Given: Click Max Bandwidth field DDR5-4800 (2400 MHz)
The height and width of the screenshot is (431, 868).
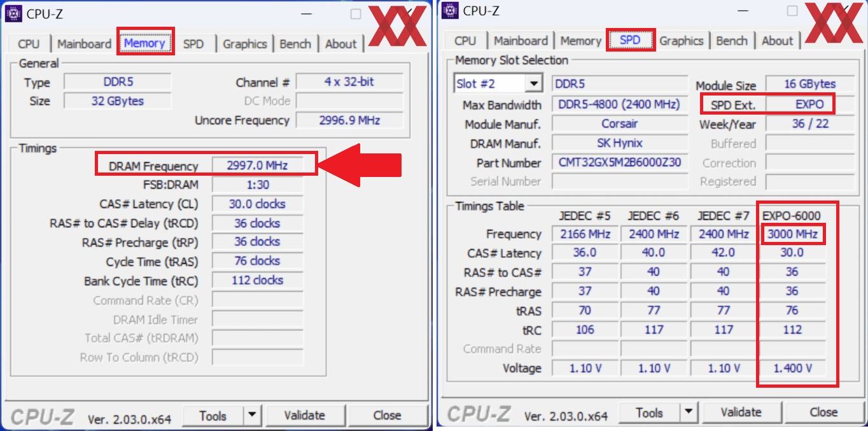Looking at the screenshot, I should (620, 104).
